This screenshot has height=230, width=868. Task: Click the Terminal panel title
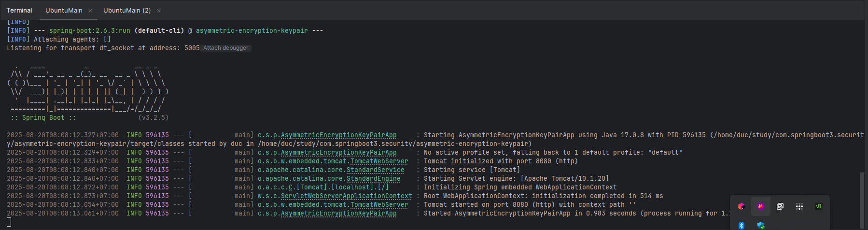tap(19, 10)
